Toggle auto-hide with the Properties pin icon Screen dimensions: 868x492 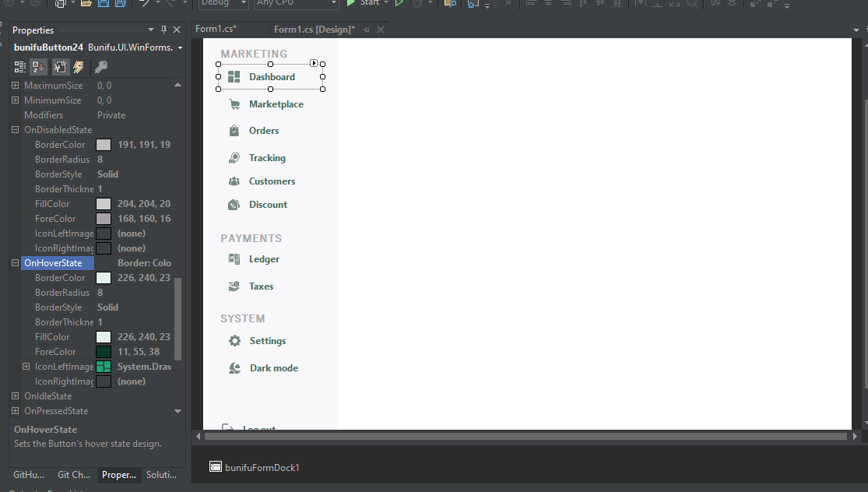coord(164,30)
